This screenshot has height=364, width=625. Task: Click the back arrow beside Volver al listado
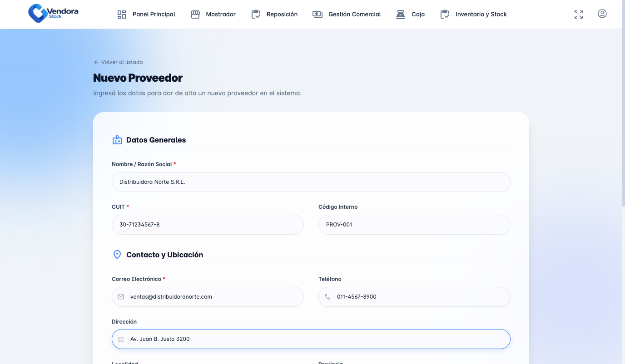[x=96, y=62]
